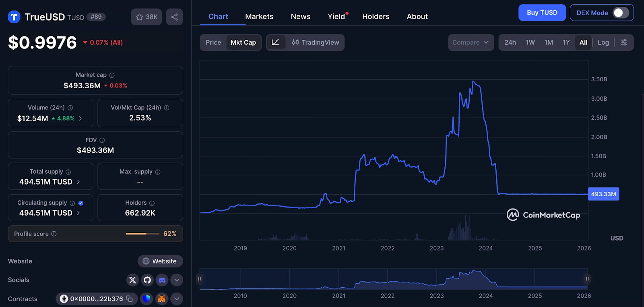This screenshot has height=307, width=644.
Task: Open chart settings sliders icon
Action: [x=624, y=42]
